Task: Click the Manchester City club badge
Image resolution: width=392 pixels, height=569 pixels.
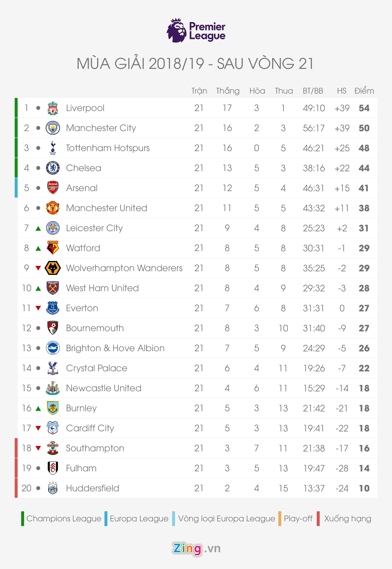Action: pyautogui.click(x=53, y=128)
